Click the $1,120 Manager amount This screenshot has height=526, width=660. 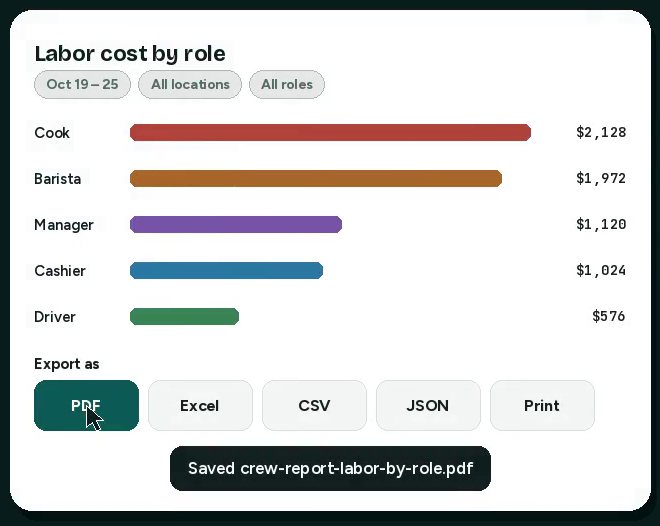601,224
